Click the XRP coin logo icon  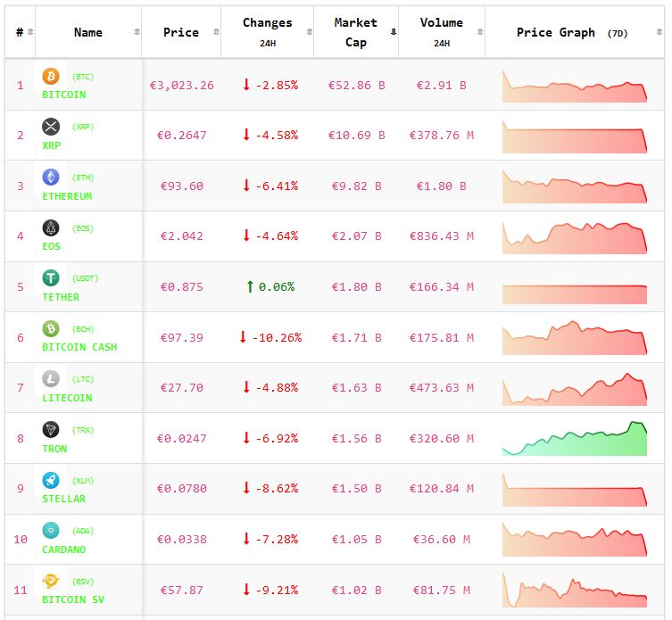[51, 128]
